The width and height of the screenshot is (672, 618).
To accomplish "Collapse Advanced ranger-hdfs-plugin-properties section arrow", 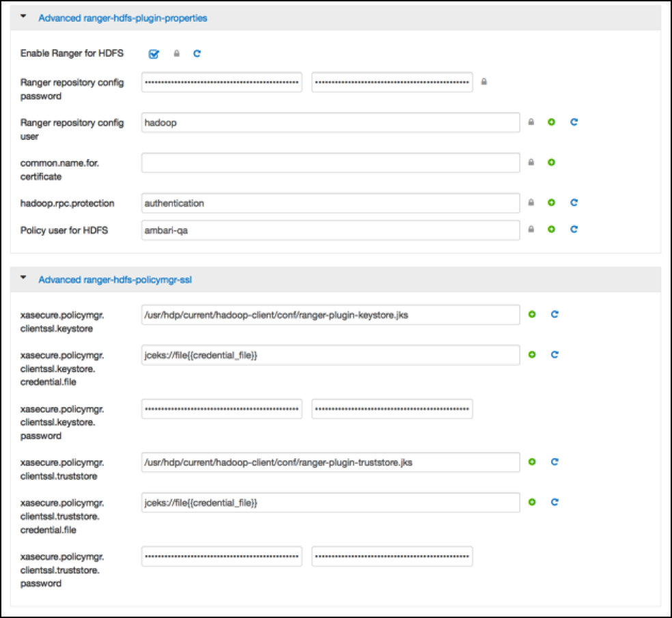I will [x=23, y=17].
